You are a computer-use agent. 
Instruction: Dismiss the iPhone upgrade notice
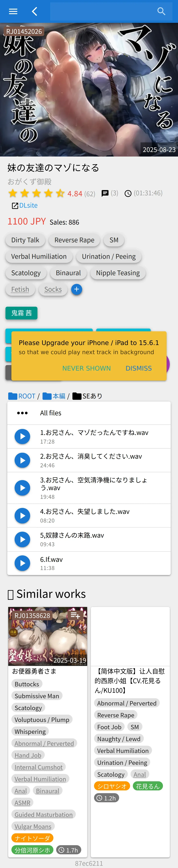click(x=139, y=368)
